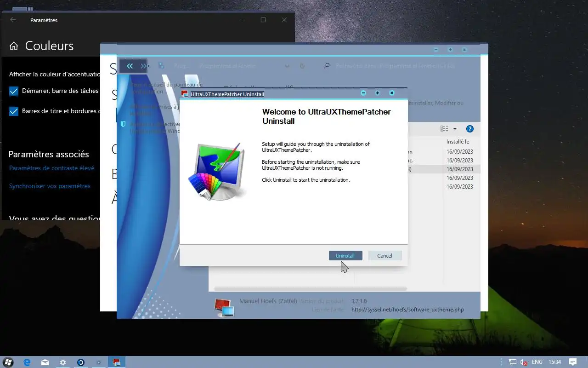Refresh the Programs and Features window
Screen dimensions: 588x368
tap(302, 66)
